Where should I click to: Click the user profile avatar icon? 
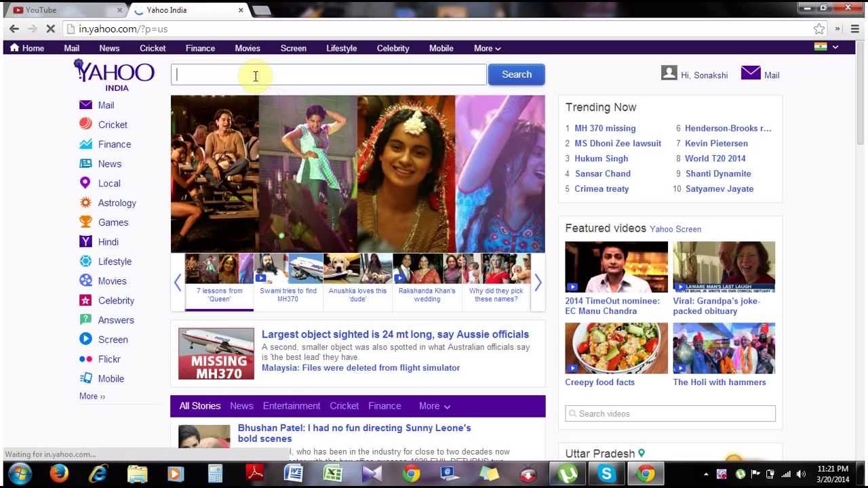[669, 73]
